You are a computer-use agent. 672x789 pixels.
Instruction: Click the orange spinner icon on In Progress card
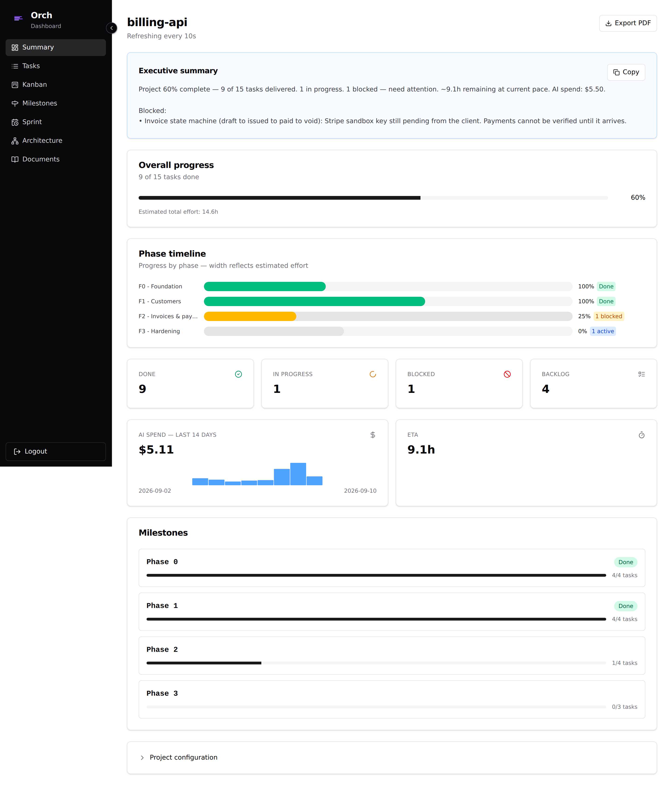tap(373, 374)
